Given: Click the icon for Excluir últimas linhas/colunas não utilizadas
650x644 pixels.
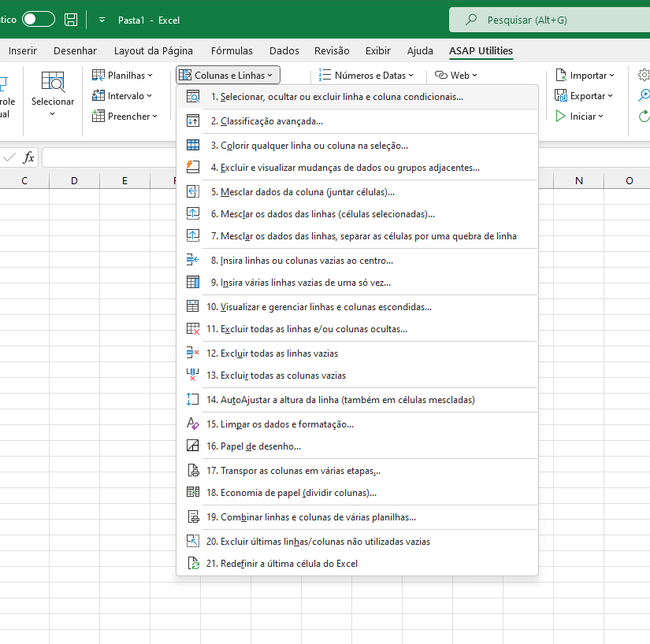Looking at the screenshot, I should click(193, 541).
